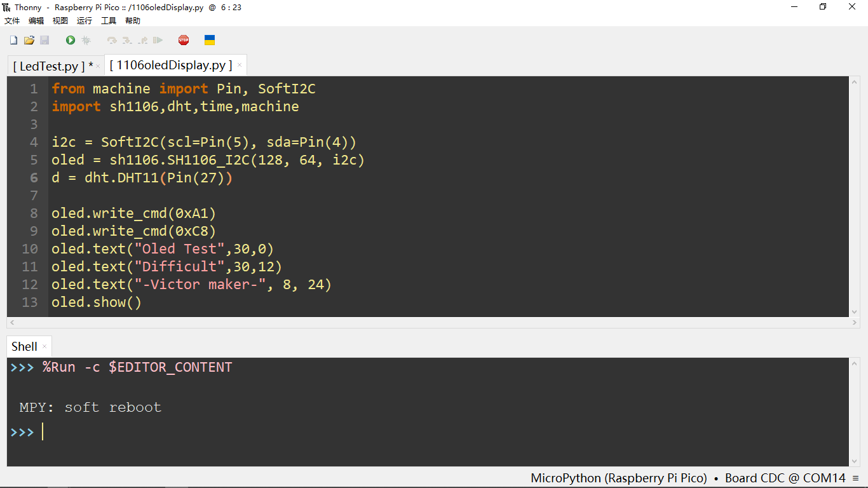Click 'oled.write_cmd(0xC8)' on line 9
868x488 pixels.
[x=134, y=231]
